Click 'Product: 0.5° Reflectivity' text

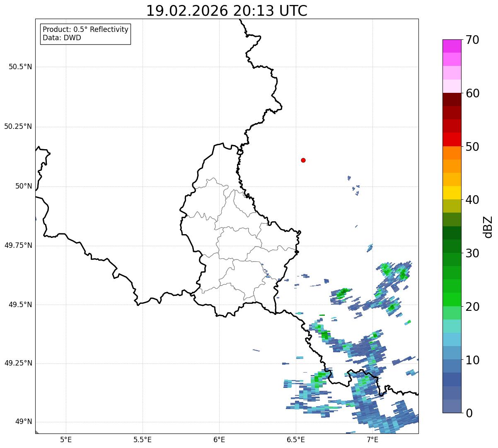coord(86,29)
